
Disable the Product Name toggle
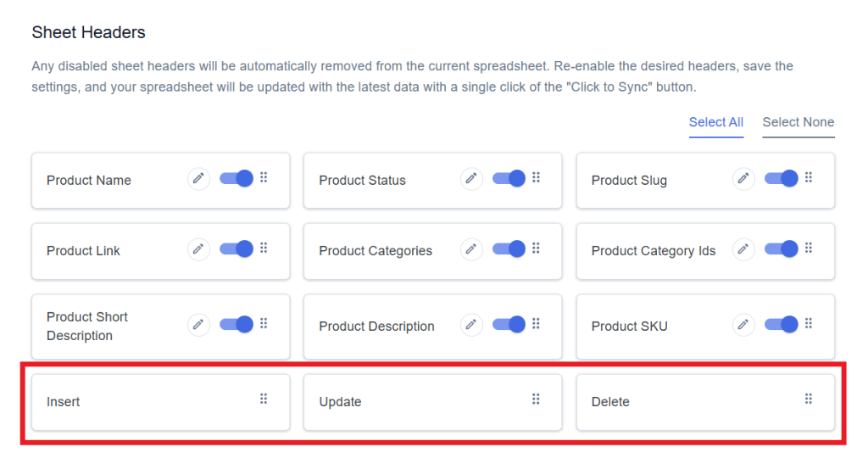point(236,178)
